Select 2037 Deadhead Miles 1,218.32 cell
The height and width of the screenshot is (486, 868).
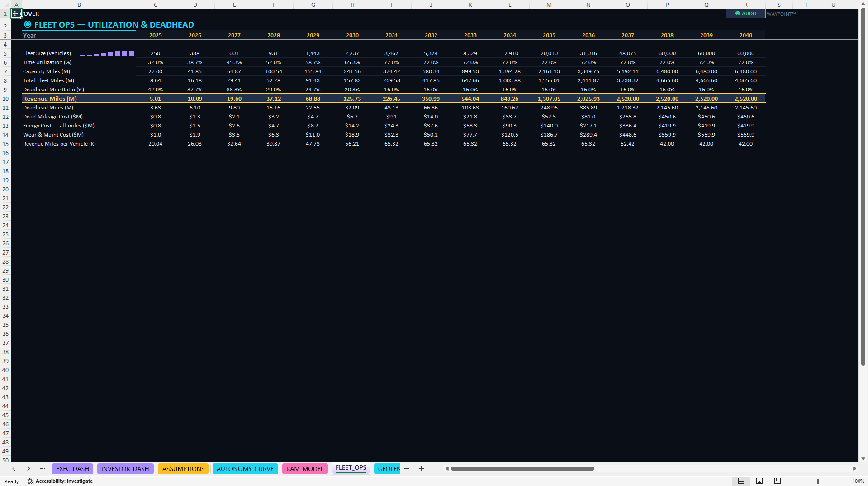tap(628, 108)
